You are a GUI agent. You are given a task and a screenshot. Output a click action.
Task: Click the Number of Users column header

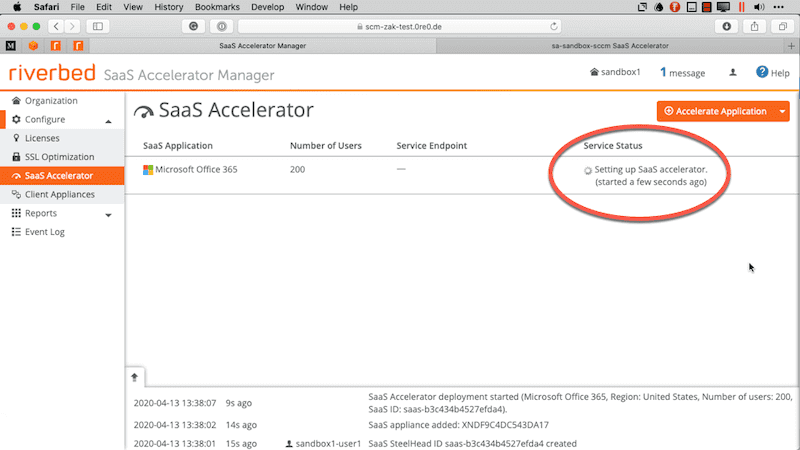point(326,145)
